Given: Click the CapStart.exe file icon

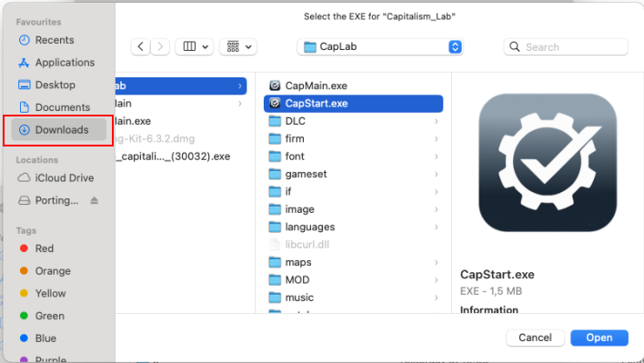Looking at the screenshot, I should 275,104.
